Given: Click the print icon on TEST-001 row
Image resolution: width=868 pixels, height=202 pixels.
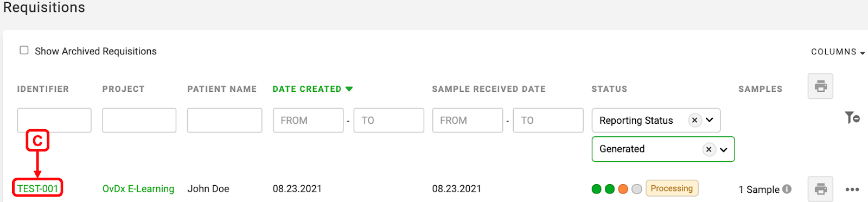Looking at the screenshot, I should pyautogui.click(x=820, y=189).
